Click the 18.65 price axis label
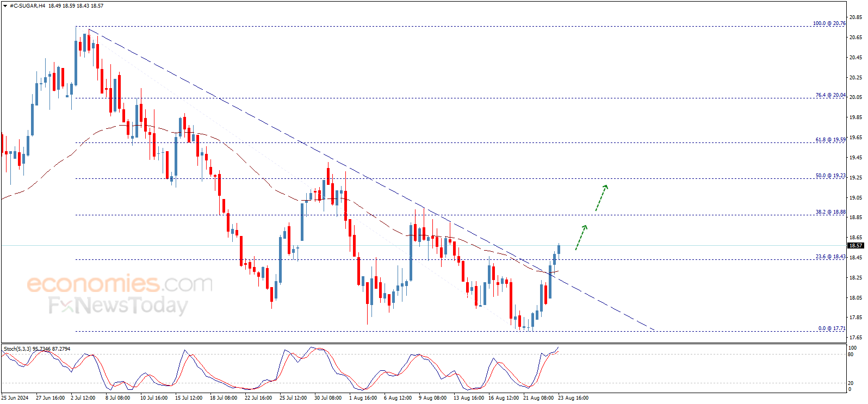This screenshot has height=404, width=868. pos(855,238)
